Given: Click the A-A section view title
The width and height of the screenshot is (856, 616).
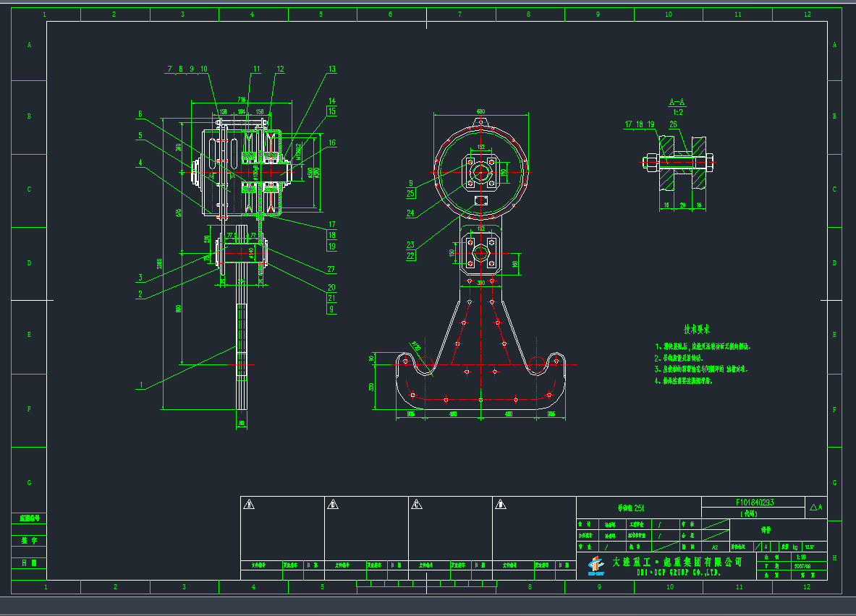Looking at the screenshot, I should pos(677,102).
